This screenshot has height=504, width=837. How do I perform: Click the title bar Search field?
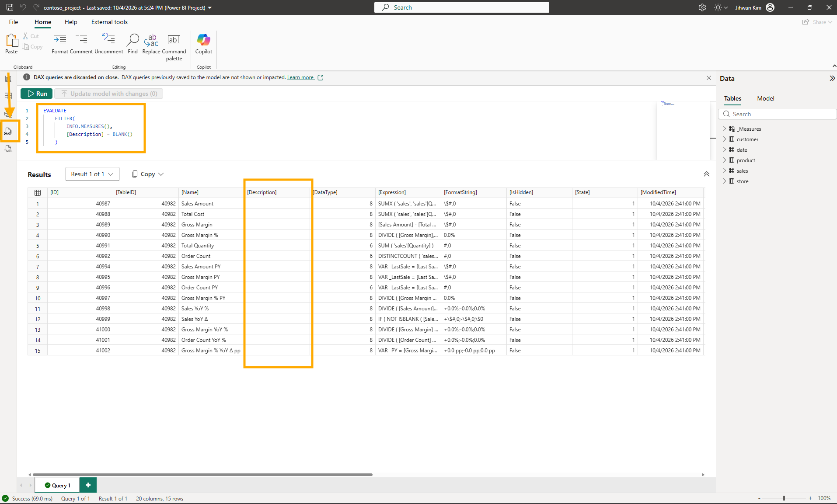[x=462, y=7]
